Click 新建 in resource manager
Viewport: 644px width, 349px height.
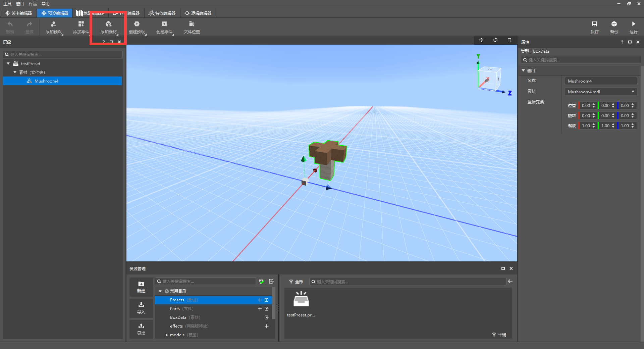pos(141,287)
